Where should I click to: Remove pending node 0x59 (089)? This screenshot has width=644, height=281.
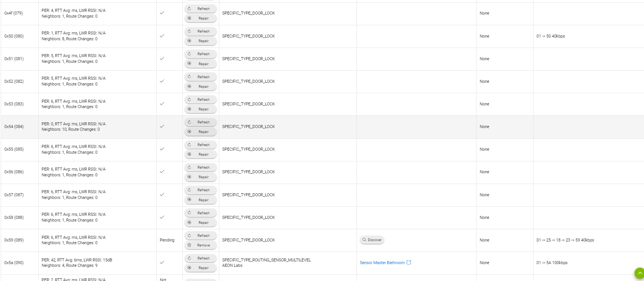point(200,245)
